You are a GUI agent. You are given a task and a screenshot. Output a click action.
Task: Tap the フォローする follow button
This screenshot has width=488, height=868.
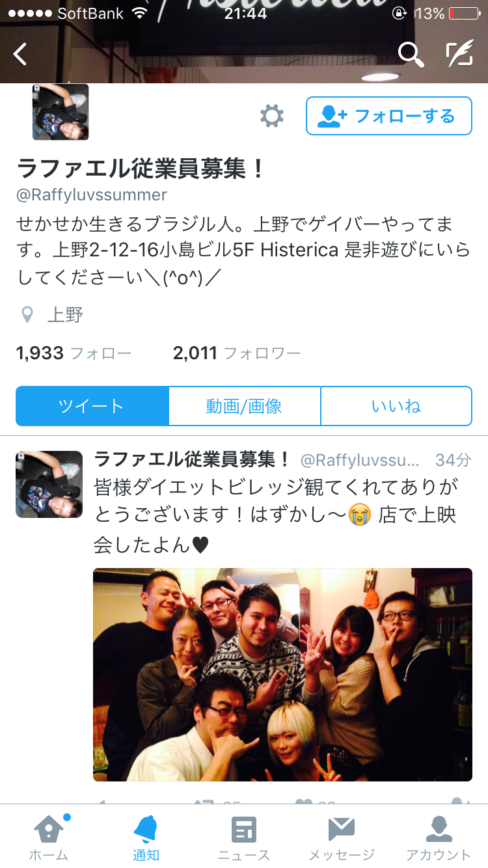click(389, 116)
